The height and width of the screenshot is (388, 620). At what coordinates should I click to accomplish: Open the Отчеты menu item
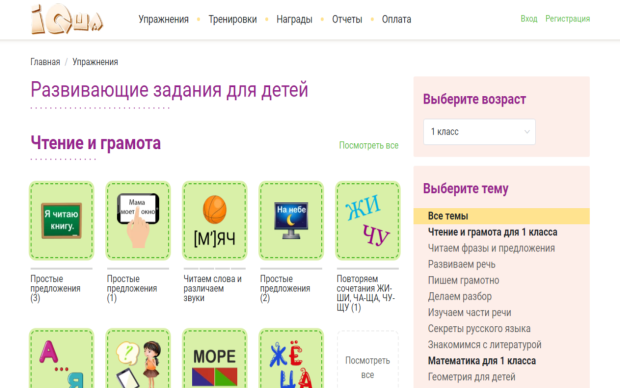[347, 19]
